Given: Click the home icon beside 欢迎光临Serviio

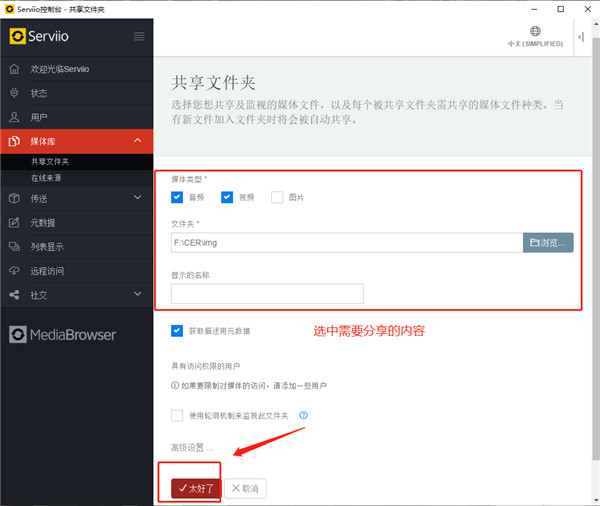Looking at the screenshot, I should tap(14, 69).
